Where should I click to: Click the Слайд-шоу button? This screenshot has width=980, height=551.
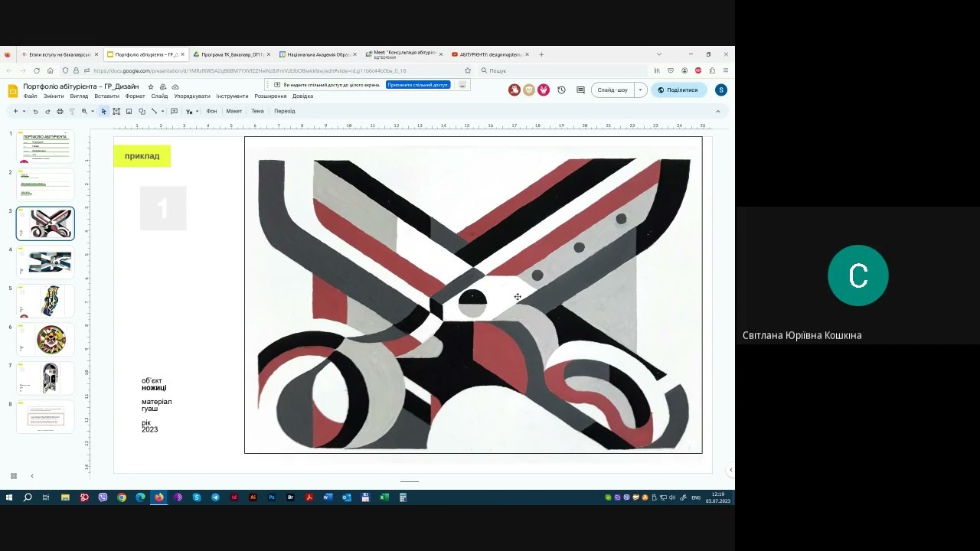click(612, 90)
